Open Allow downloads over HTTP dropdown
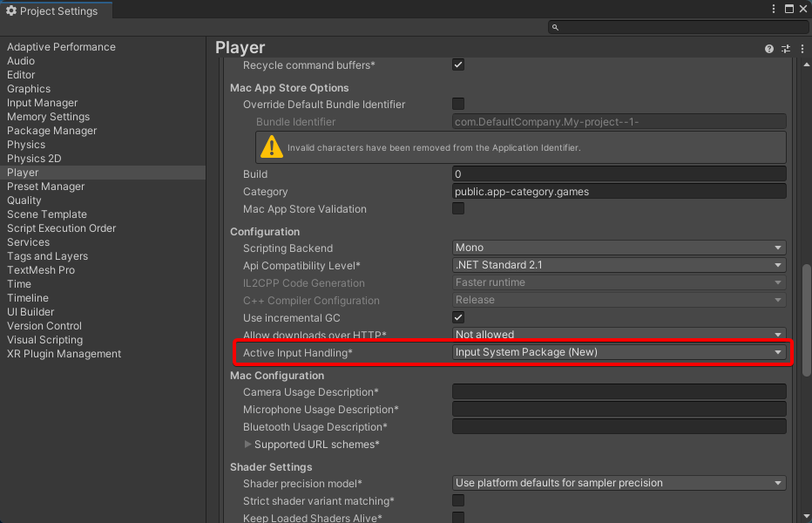812x523 pixels. 619,334
